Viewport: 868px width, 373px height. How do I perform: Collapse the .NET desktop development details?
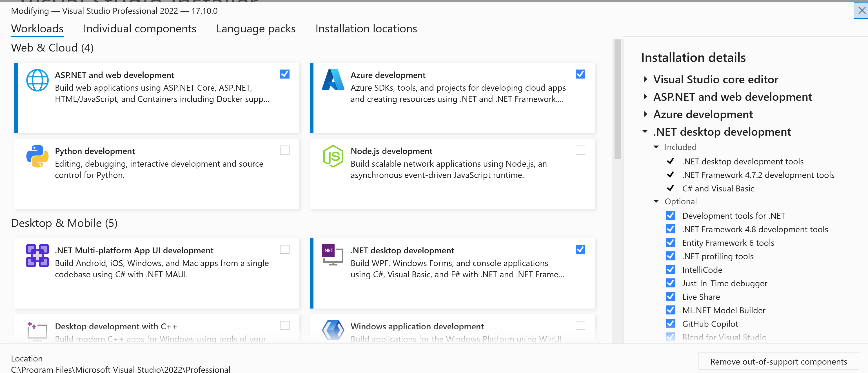tap(645, 132)
